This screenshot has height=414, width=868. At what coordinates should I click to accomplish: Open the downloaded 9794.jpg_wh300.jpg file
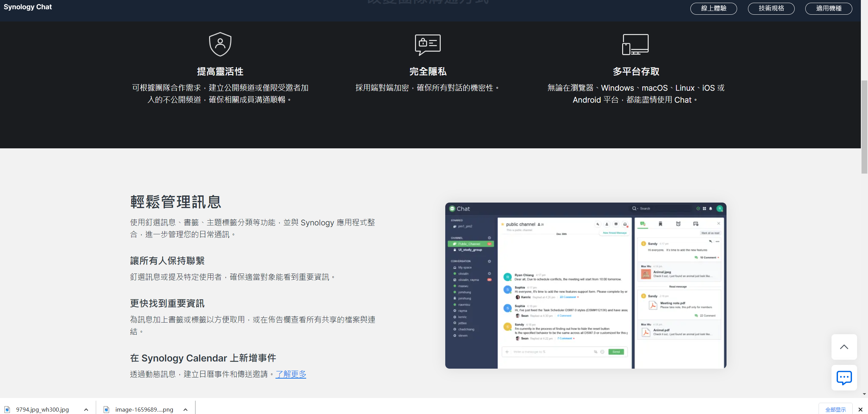[x=42, y=410]
